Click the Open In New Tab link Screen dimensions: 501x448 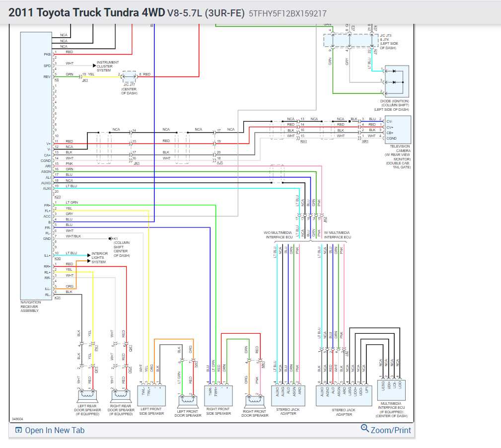click(x=50, y=431)
